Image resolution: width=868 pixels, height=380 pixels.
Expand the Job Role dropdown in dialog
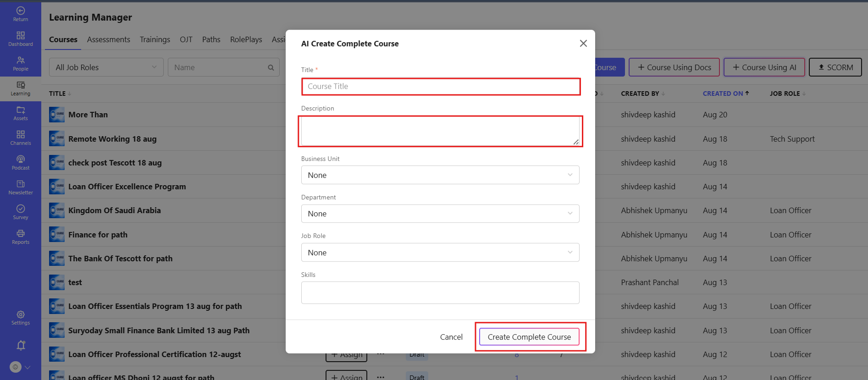click(440, 253)
